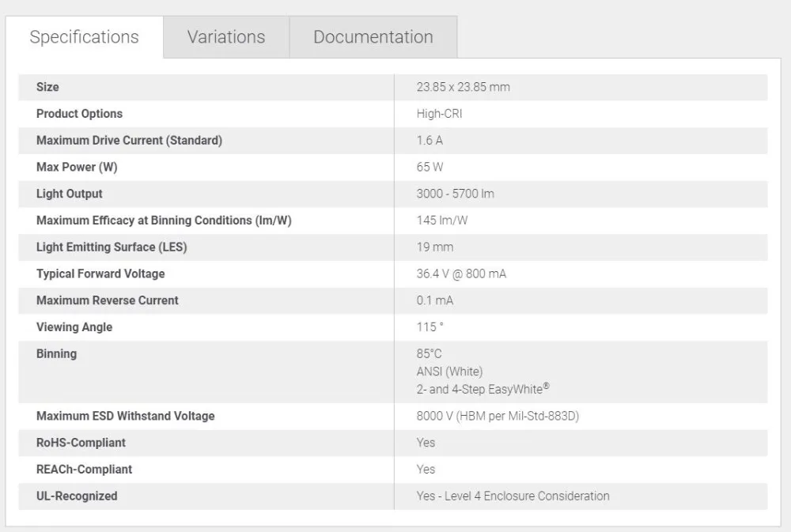Click the Product Options label
The image size is (791, 532).
(x=79, y=114)
